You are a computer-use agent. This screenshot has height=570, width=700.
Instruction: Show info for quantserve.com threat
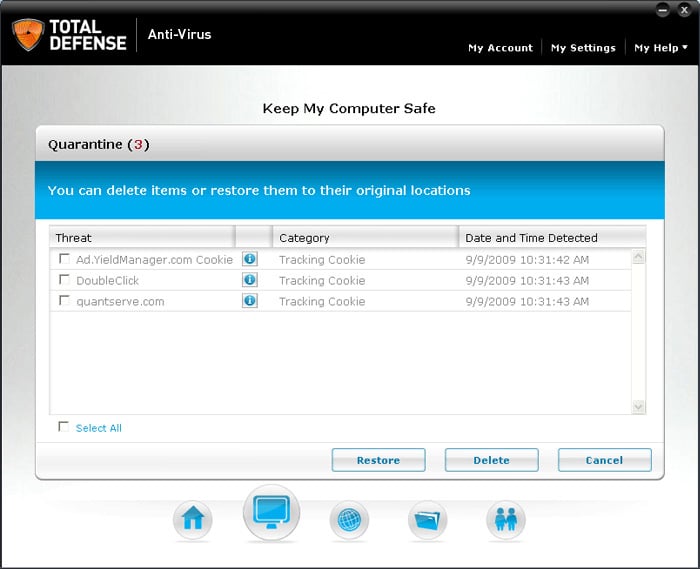250,300
